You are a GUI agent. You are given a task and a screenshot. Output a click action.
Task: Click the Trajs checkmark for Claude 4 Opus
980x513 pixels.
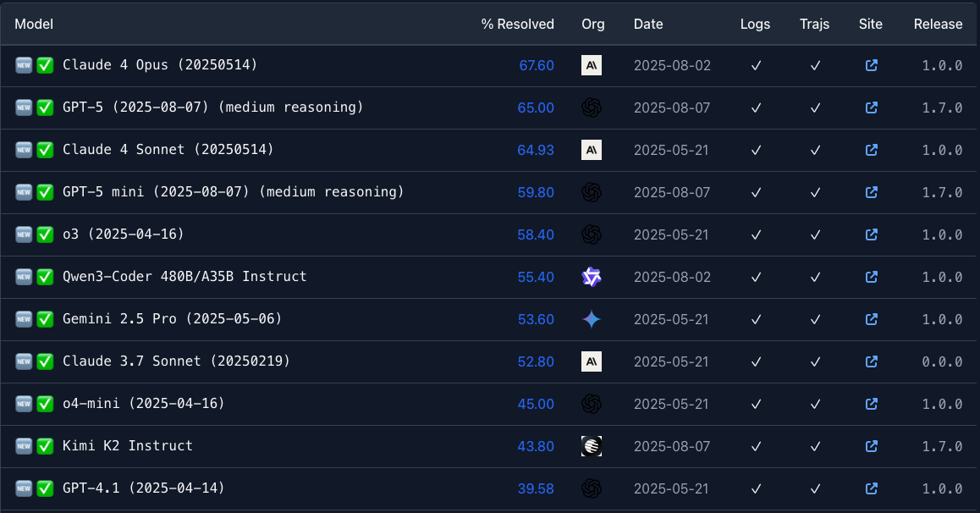[x=815, y=66]
